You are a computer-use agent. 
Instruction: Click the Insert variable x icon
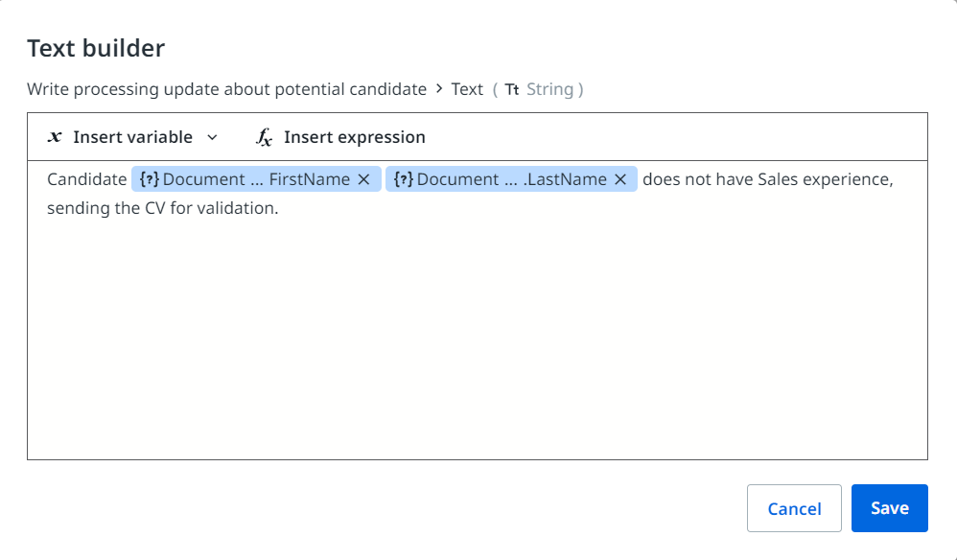pos(55,137)
